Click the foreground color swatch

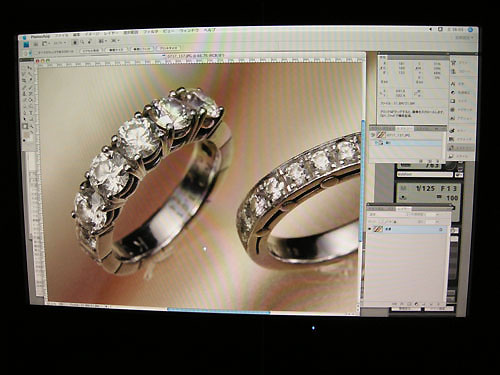27,135
